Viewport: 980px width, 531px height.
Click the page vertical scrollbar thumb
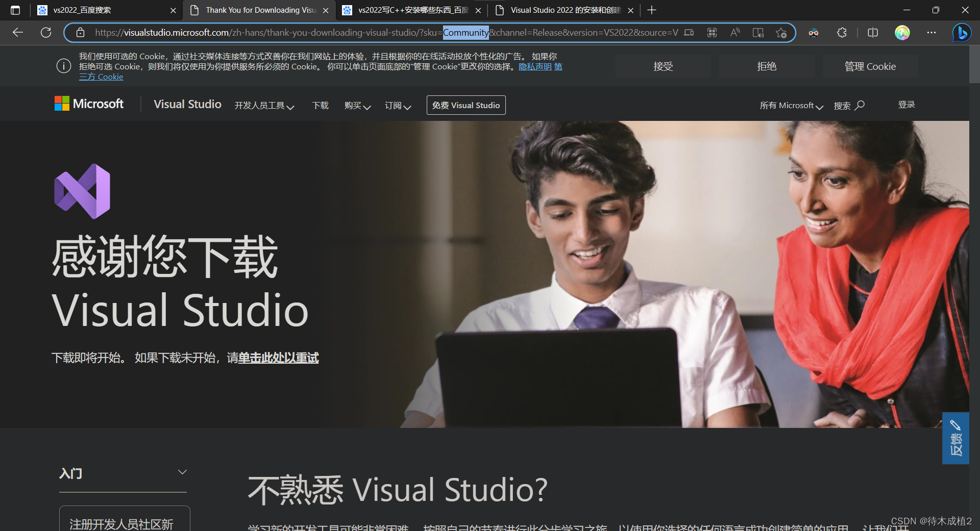click(x=974, y=64)
